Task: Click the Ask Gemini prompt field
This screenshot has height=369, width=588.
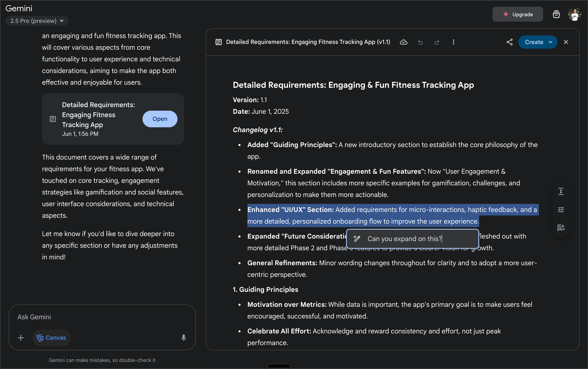Action: coord(98,317)
